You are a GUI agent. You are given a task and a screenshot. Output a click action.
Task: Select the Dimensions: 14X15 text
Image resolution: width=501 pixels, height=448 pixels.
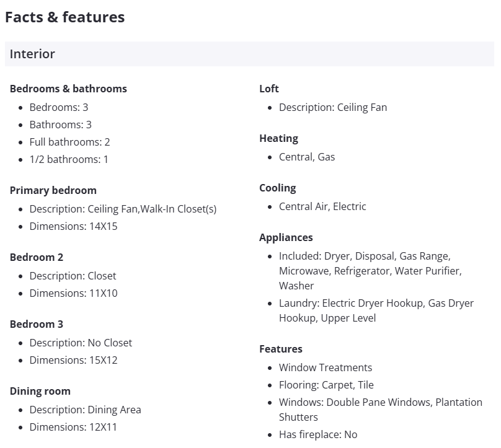(x=73, y=226)
